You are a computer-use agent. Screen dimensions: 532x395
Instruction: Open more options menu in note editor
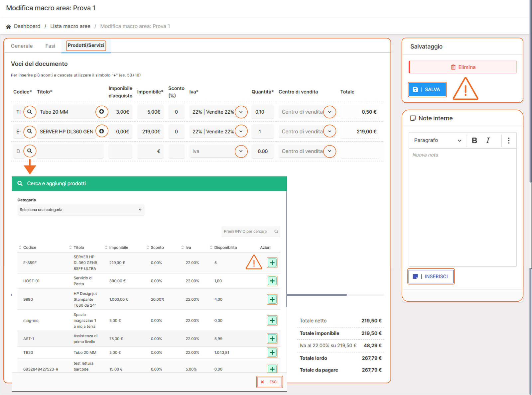pos(508,141)
